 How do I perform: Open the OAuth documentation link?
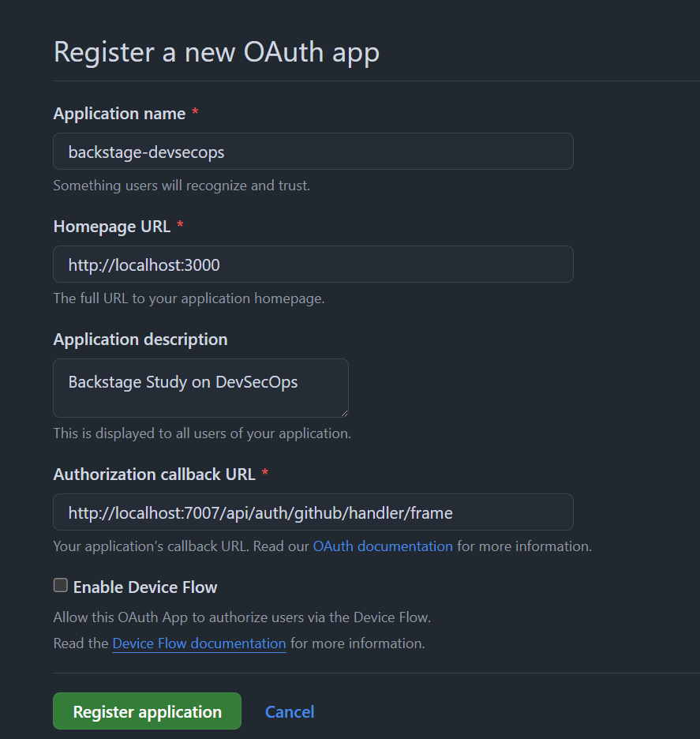click(383, 546)
